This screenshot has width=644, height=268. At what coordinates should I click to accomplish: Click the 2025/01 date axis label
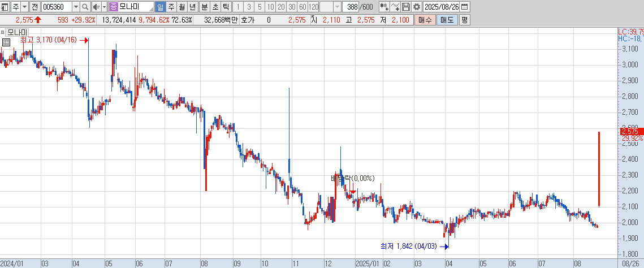367,263
